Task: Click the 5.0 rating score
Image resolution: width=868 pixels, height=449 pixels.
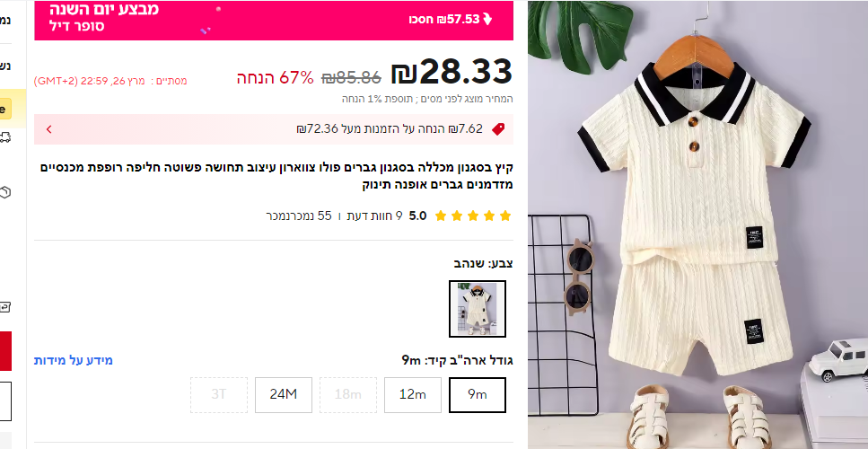Action: 418,216
